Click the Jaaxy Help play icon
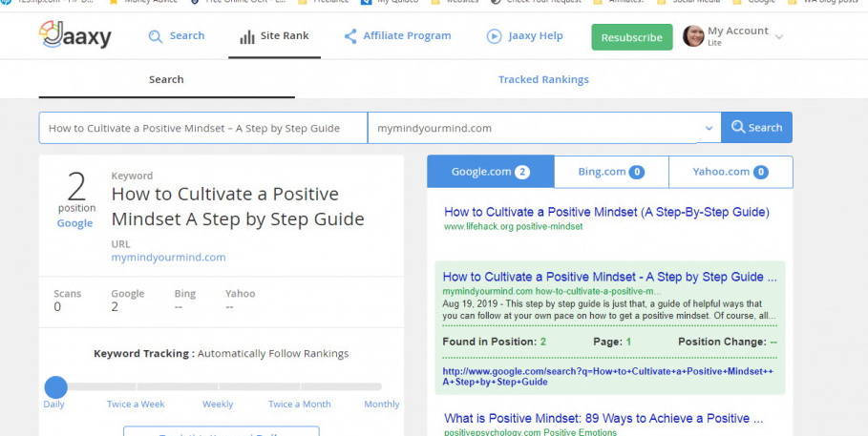The image size is (868, 436). (494, 36)
